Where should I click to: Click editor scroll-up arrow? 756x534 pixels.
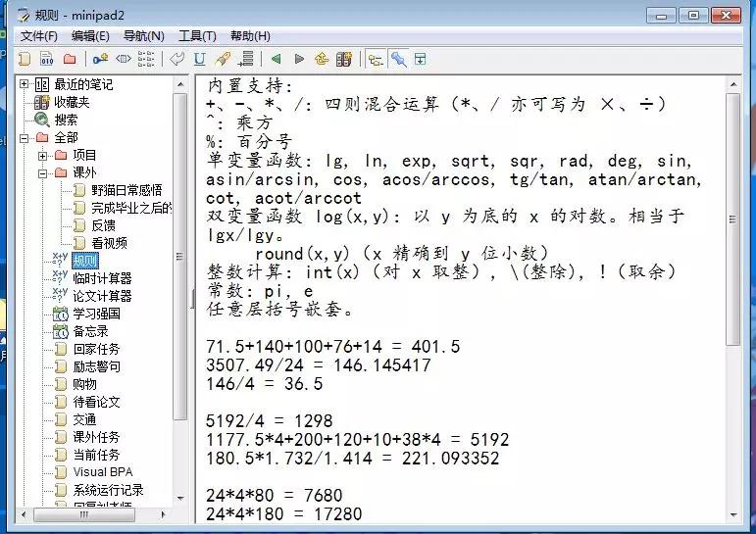[733, 85]
